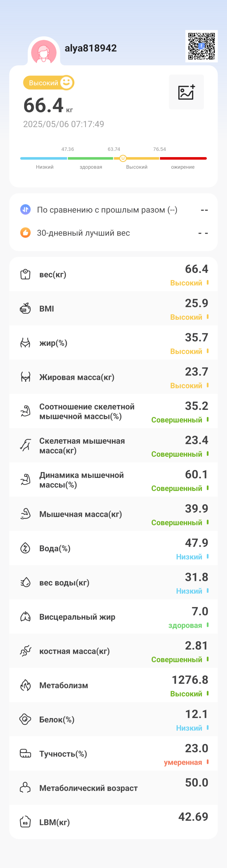
Task: Click the username alya818942
Action: point(91,48)
